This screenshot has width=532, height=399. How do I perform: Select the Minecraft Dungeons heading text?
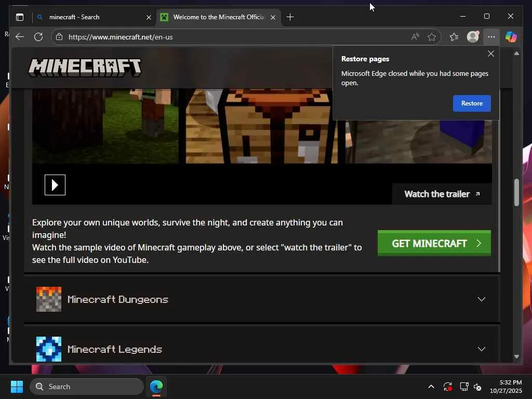point(118,299)
